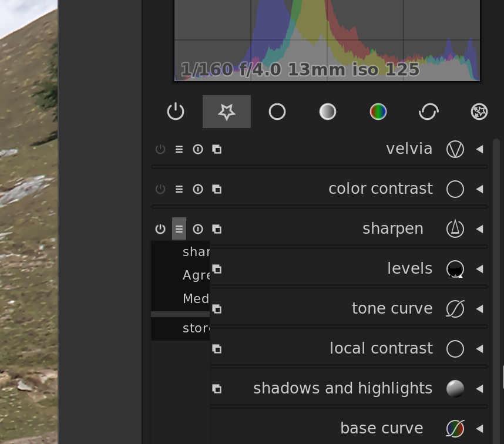Click the shadows and highlights sphere icon
Viewport: 504px width, 444px height.
pos(455,389)
